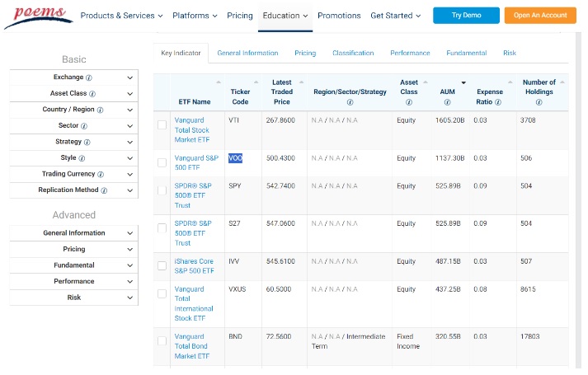Show info icon beside Trading Currency filter
Screen dimensions: 588x375
coord(101,174)
